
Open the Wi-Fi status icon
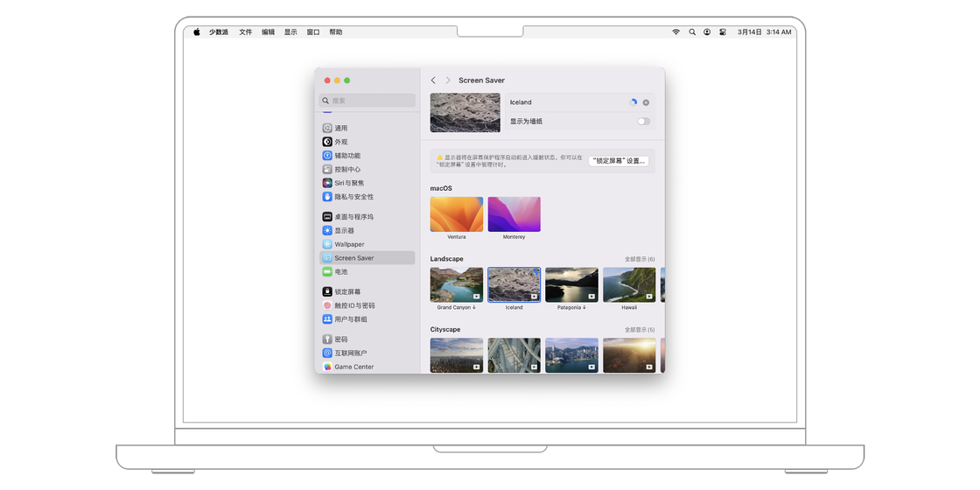[x=675, y=31]
